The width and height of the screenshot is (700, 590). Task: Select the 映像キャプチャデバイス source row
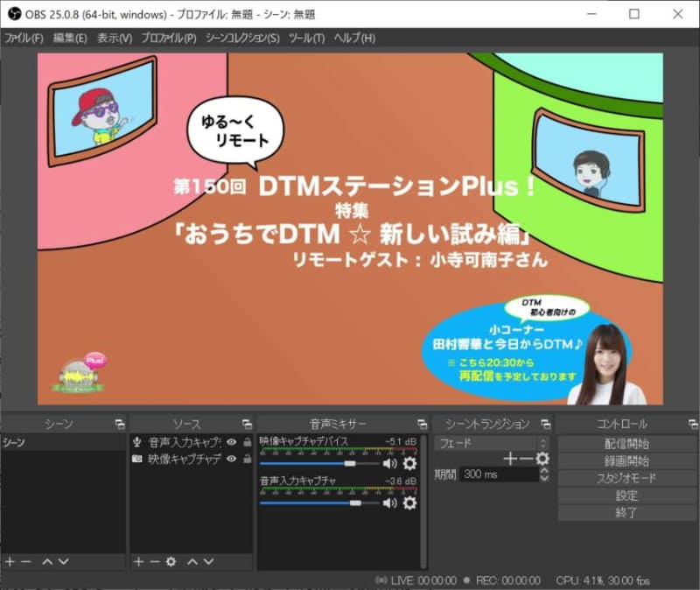coord(192,459)
